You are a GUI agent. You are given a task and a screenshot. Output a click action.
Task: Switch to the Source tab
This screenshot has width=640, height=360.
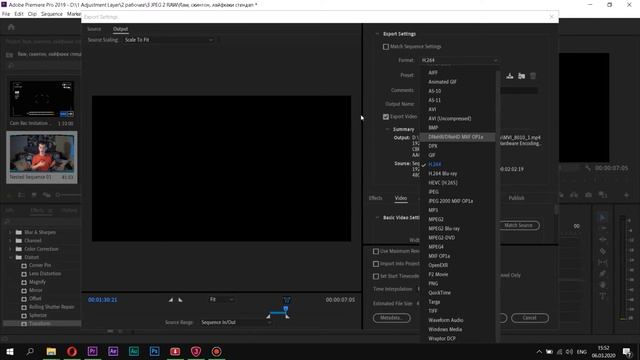pos(94,29)
